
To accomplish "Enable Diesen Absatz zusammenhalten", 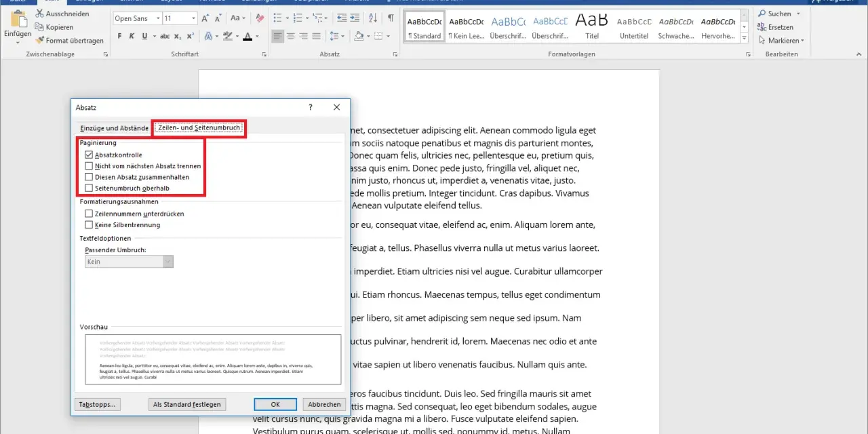I will point(89,177).
